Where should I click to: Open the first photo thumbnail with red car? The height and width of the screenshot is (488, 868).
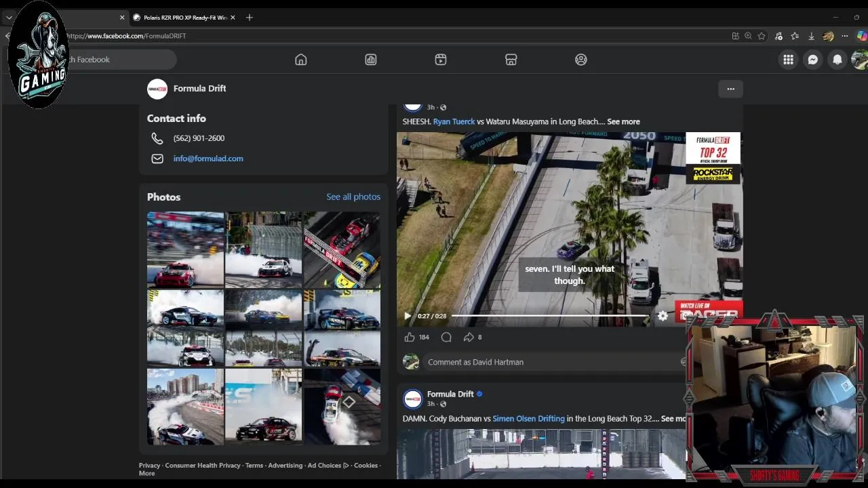pos(185,249)
